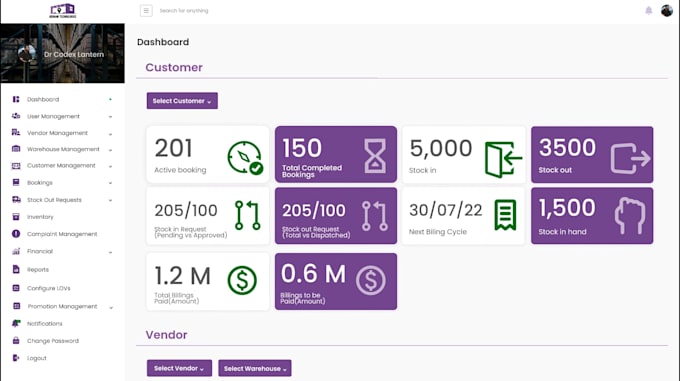Expand the Customer Management chevron

click(110, 166)
